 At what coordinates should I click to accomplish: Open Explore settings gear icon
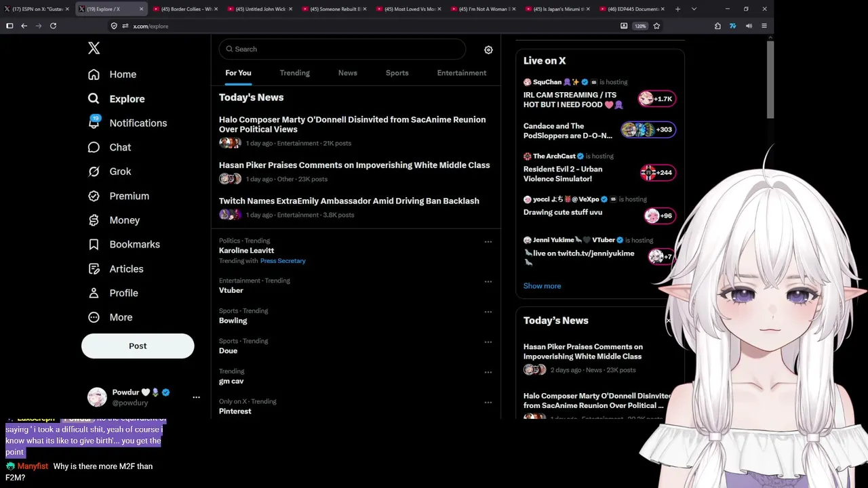pos(488,49)
